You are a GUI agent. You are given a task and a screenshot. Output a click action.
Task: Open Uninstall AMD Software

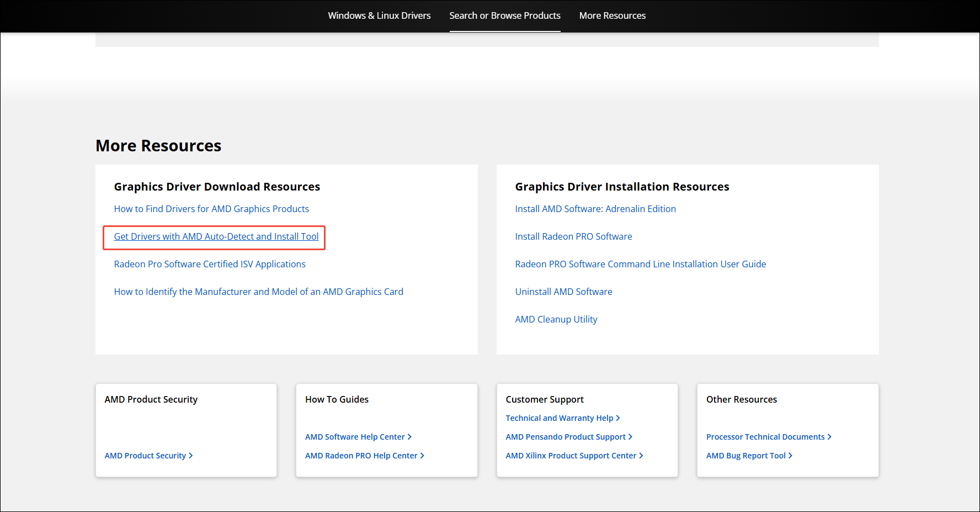tap(563, 292)
